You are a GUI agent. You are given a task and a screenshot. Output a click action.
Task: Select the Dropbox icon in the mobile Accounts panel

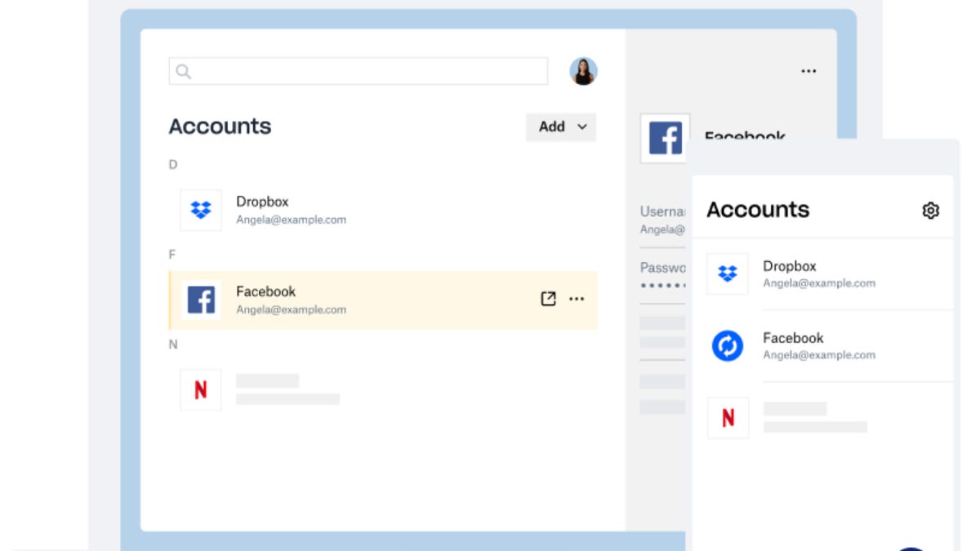(x=727, y=273)
